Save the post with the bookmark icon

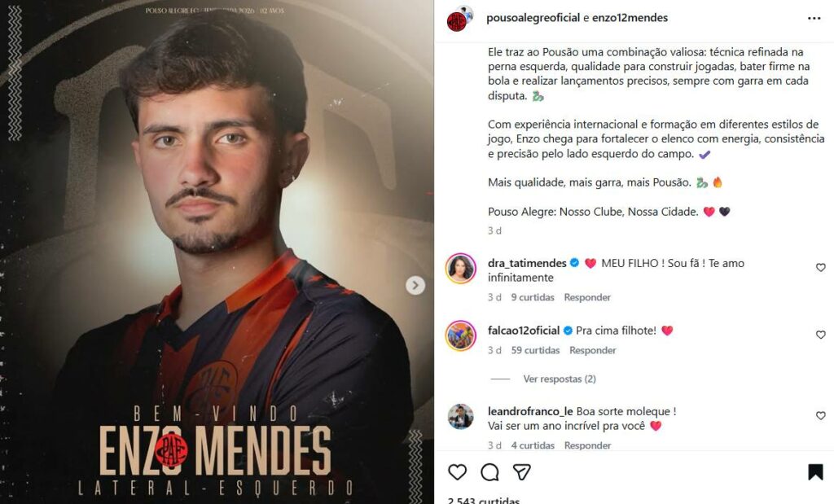tap(814, 472)
